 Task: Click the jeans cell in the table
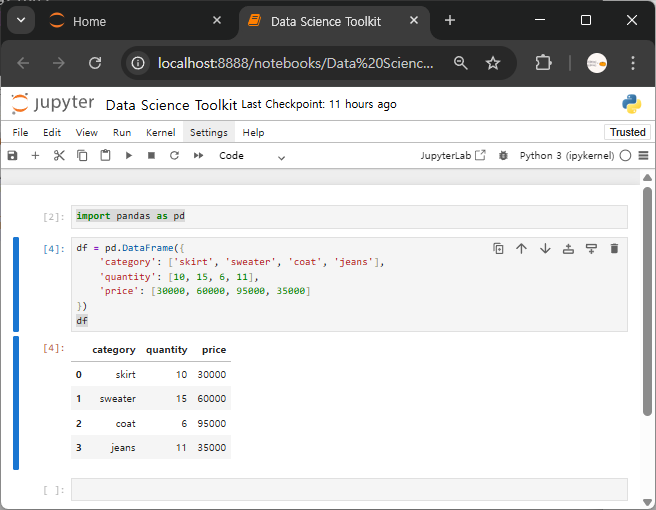(x=123, y=448)
